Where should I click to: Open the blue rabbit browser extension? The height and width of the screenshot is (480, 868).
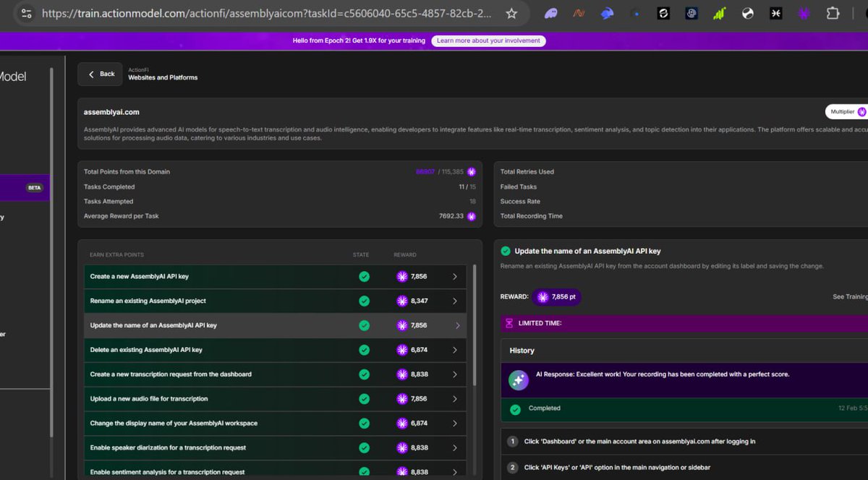[607, 13]
